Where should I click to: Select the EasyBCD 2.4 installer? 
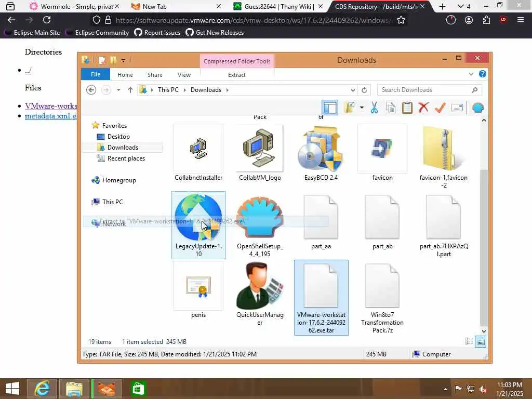pyautogui.click(x=321, y=153)
